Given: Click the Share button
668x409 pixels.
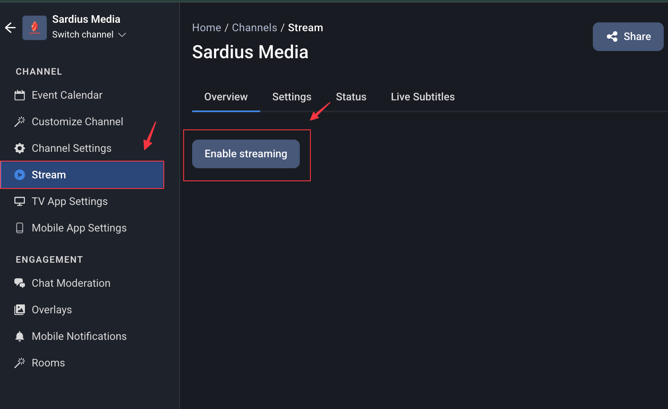Looking at the screenshot, I should 628,37.
